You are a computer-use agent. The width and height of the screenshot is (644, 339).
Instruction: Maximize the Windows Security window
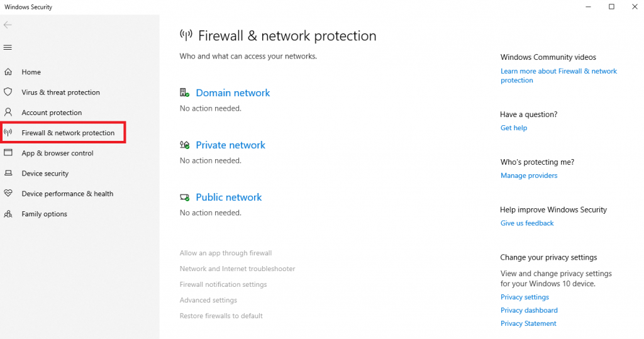(611, 7)
